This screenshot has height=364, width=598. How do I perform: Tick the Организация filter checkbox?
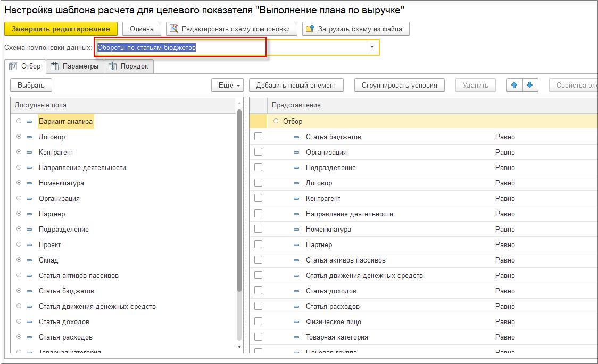[x=258, y=152]
